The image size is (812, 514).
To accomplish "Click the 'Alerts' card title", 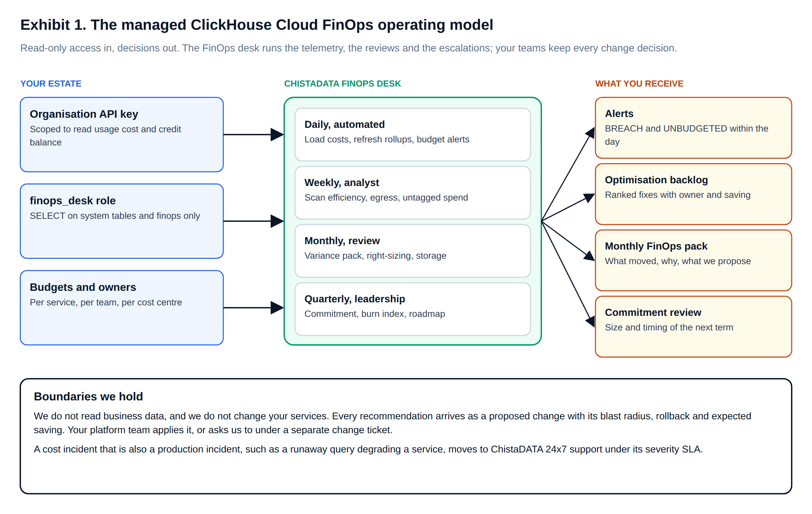I will [x=619, y=114].
